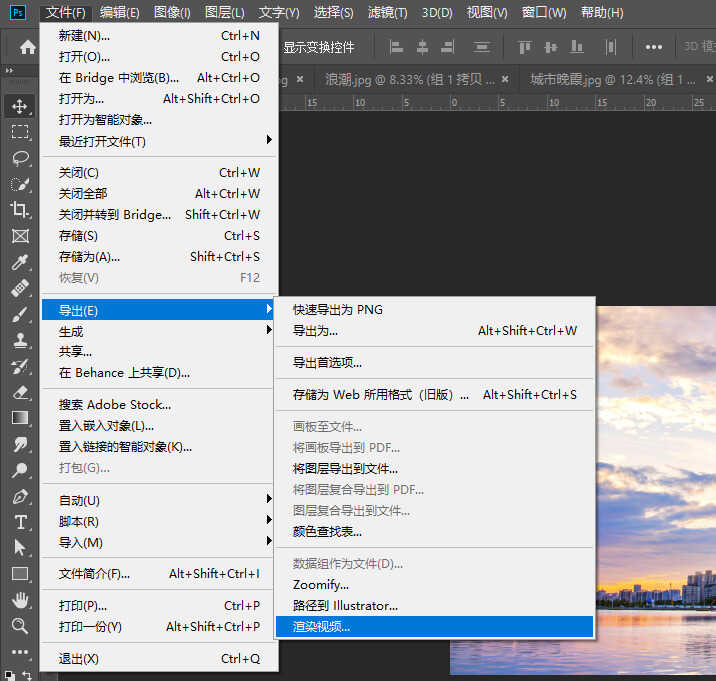Image resolution: width=716 pixels, height=681 pixels.
Task: Select the Lasso tool
Action: click(x=19, y=158)
